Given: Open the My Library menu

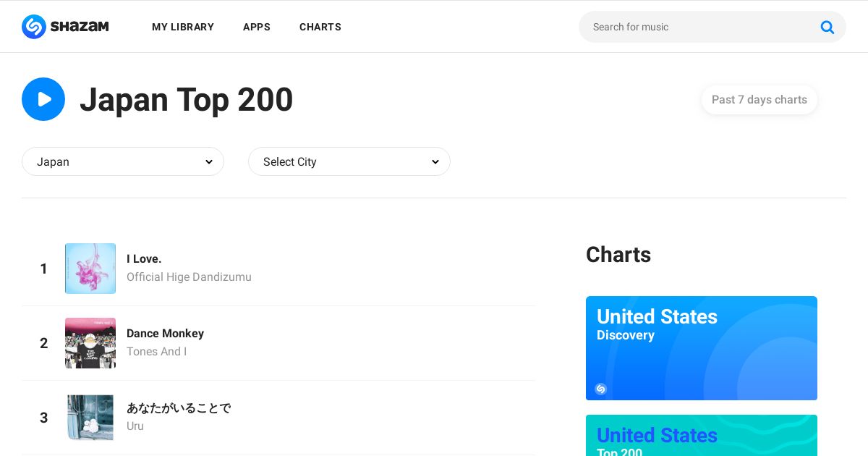Looking at the screenshot, I should coord(183,27).
